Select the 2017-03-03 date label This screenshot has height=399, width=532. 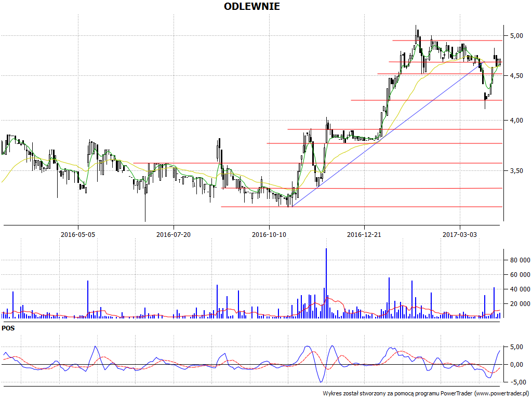point(460,234)
